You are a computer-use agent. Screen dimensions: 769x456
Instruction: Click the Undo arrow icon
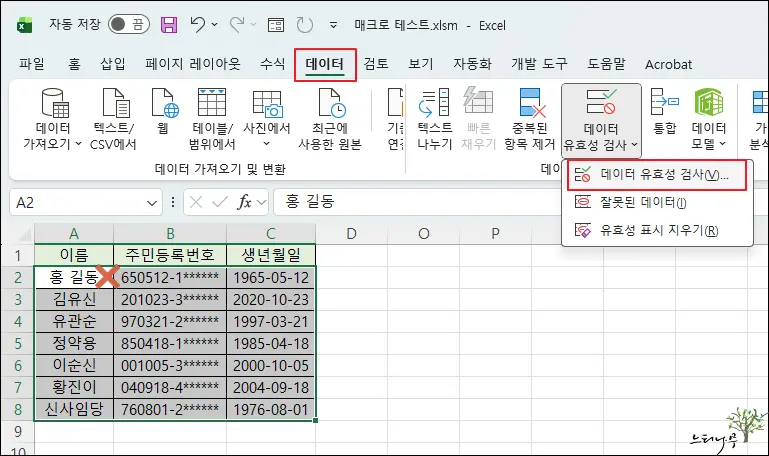coord(198,24)
